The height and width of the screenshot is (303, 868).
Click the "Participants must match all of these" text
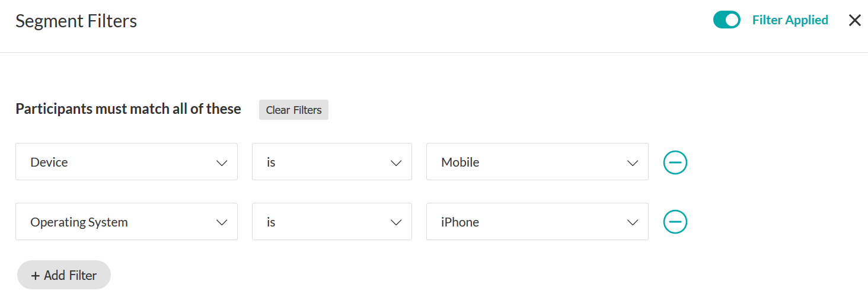pos(128,109)
